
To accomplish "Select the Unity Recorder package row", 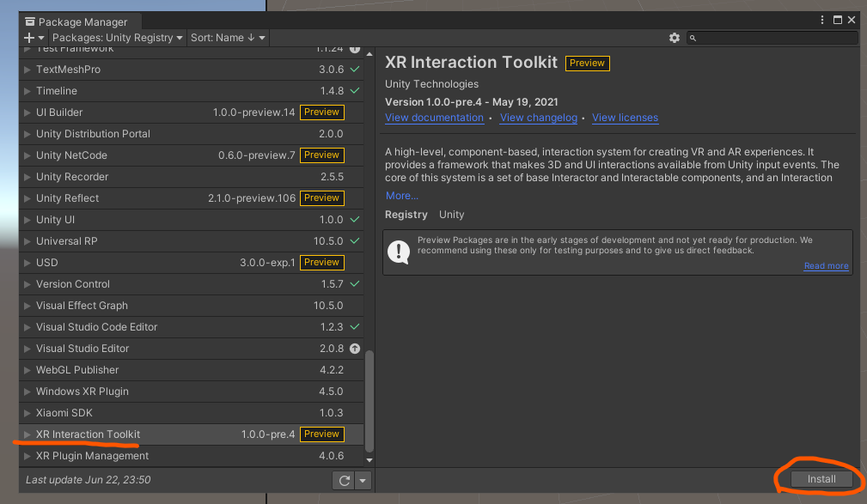I will coord(192,177).
